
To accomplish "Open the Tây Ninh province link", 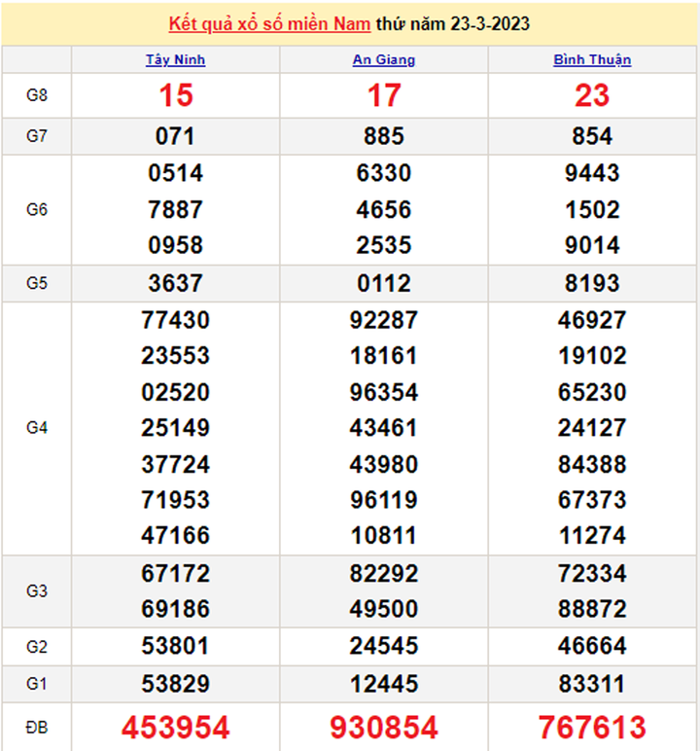I will 175,59.
